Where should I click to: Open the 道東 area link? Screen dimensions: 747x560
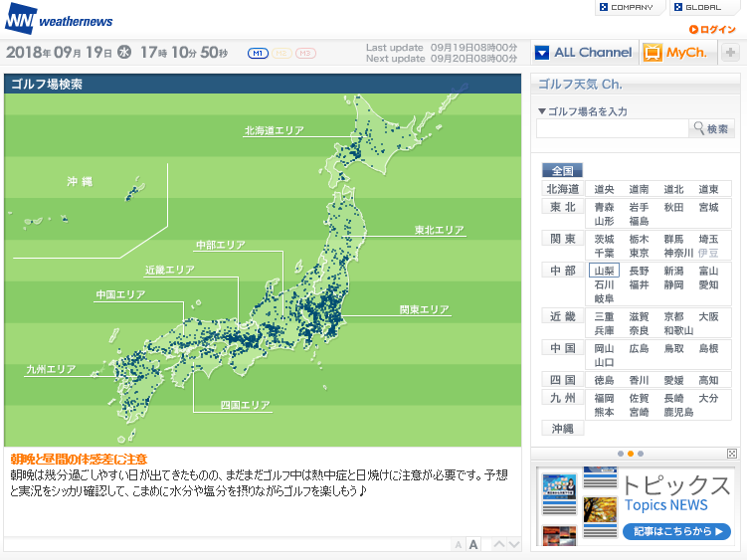[x=708, y=190]
